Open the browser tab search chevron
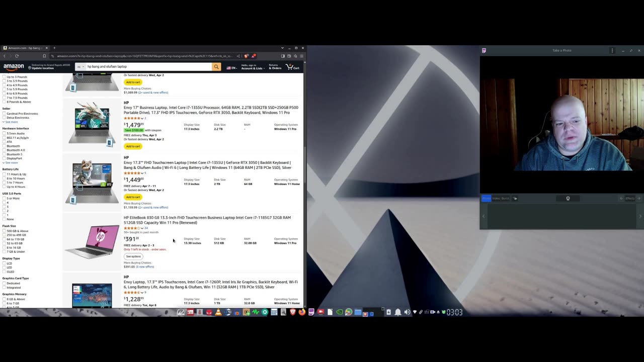The width and height of the screenshot is (644, 362). (282, 48)
